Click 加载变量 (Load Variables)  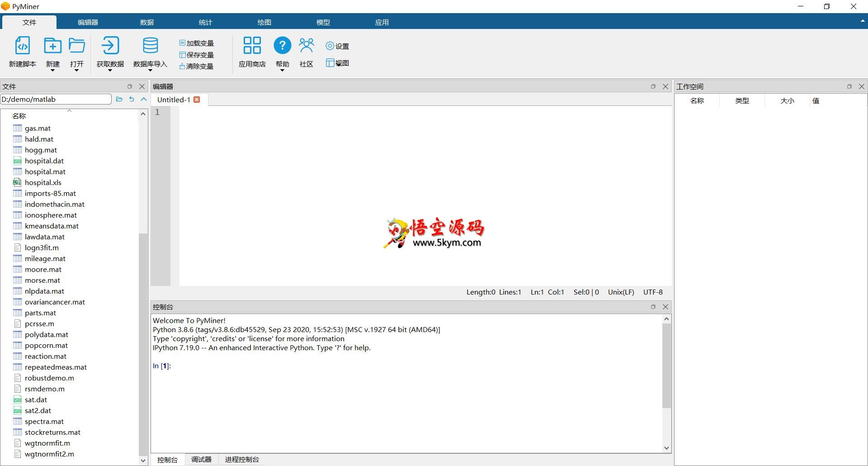pos(197,43)
